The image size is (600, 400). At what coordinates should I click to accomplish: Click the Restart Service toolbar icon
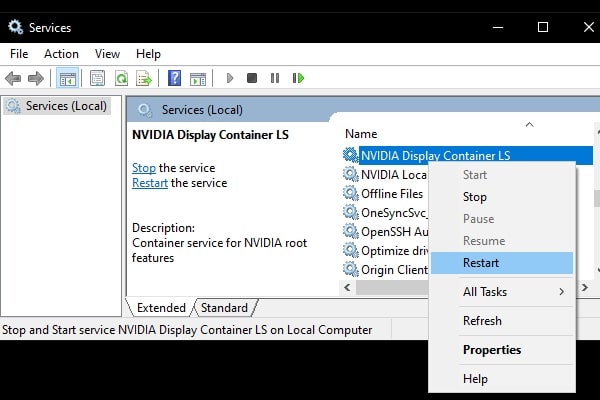298,78
